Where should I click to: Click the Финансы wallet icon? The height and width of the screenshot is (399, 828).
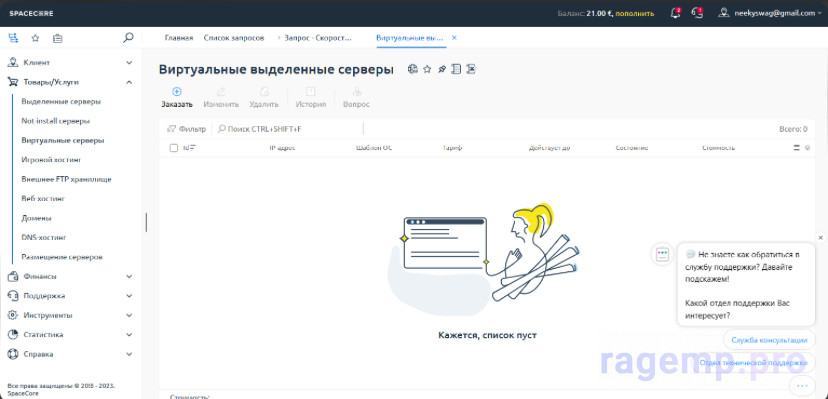pos(13,276)
